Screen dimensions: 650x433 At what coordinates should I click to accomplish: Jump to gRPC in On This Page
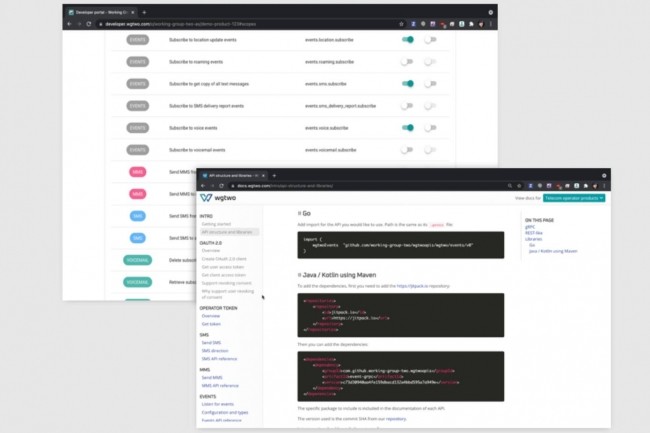pyautogui.click(x=529, y=227)
